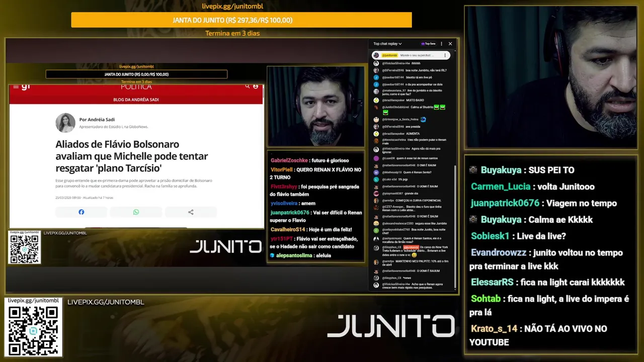Click @Grimmjow_a_Sexta_Felina's avatar
This screenshot has height=362, width=644.
[x=376, y=120]
